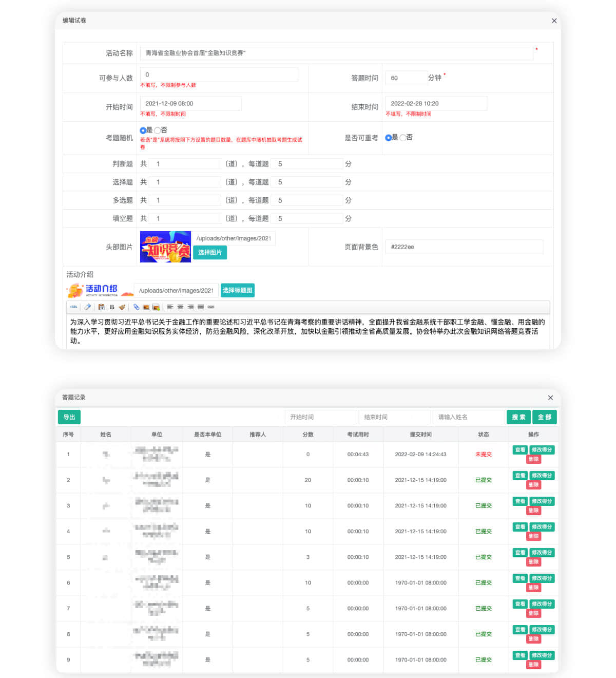Align text left in the editor
This screenshot has height=678, width=616.
pyautogui.click(x=170, y=307)
